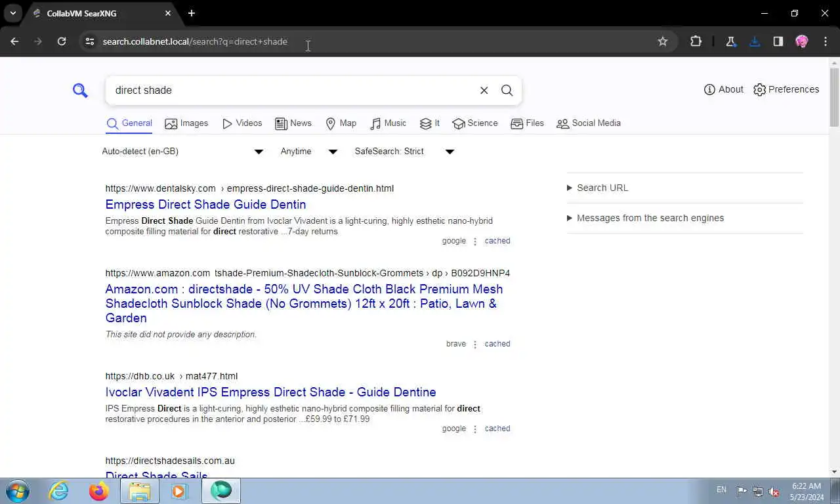
Task: Open cached link for dentalsky result
Action: (x=497, y=241)
